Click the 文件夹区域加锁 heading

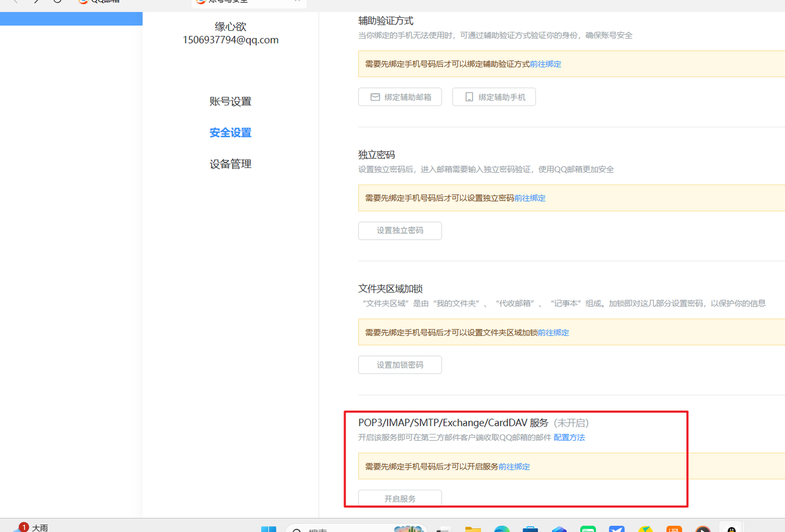(390, 289)
